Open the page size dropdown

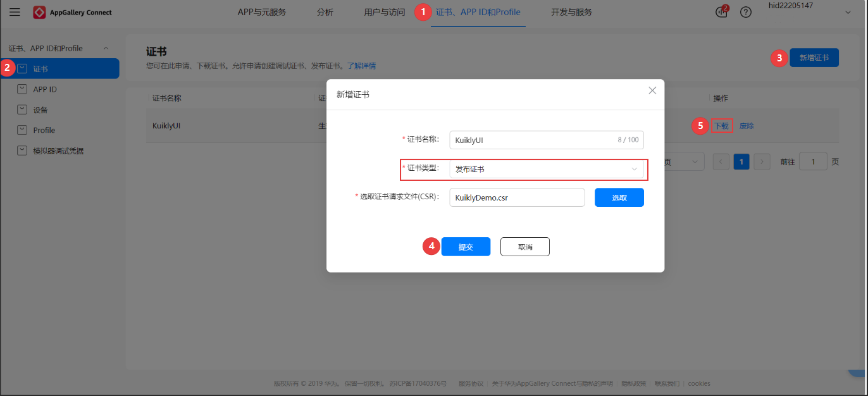684,162
